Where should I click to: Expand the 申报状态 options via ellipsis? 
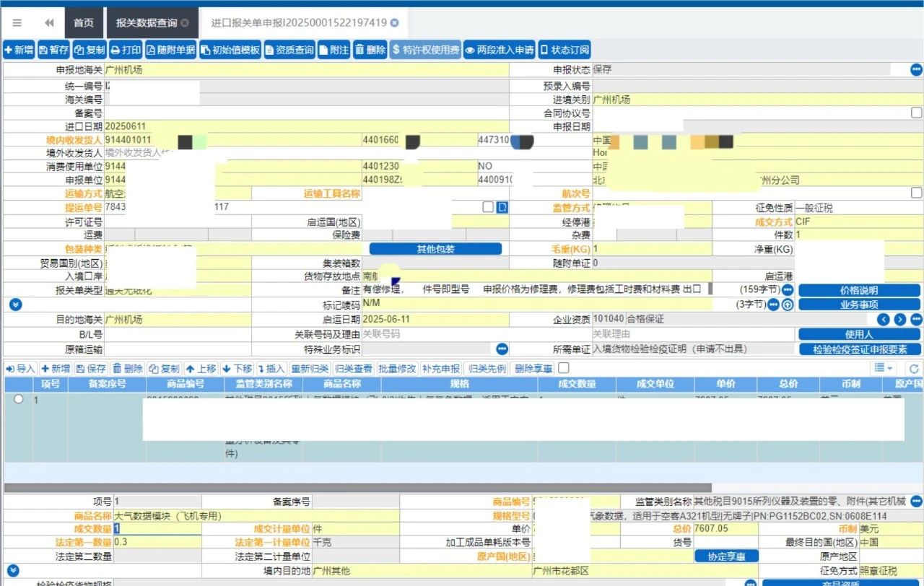coord(915,70)
